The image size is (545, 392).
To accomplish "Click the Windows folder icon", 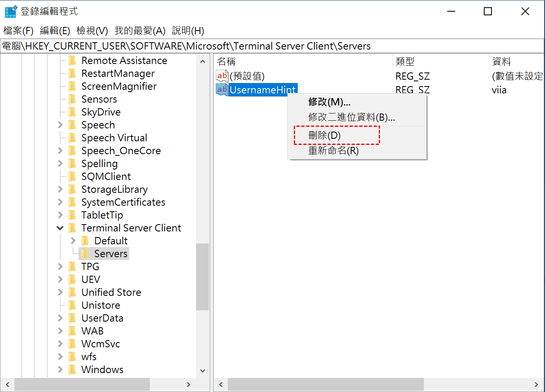I will click(x=72, y=369).
